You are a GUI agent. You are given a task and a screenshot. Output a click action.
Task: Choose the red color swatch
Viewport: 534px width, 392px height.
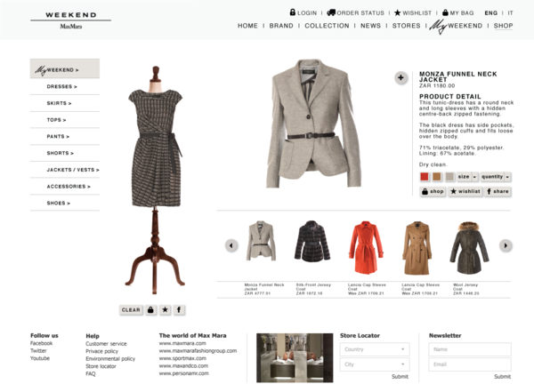(x=425, y=177)
